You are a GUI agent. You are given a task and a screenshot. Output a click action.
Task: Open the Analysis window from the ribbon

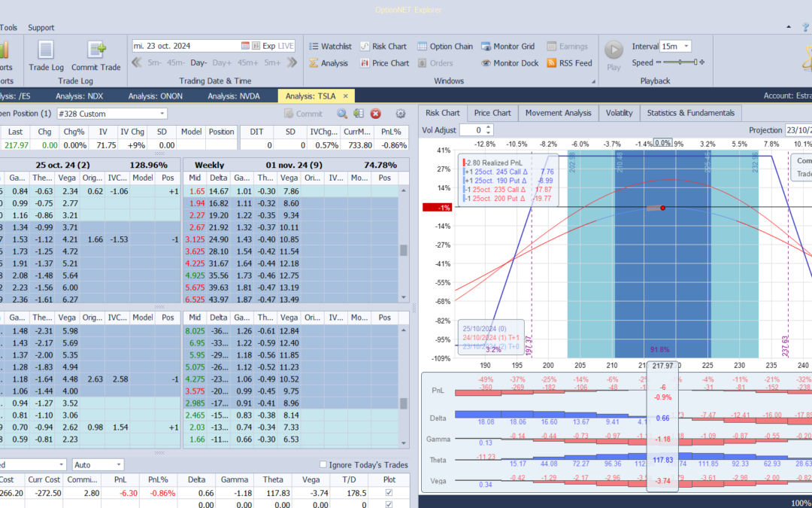(x=329, y=63)
